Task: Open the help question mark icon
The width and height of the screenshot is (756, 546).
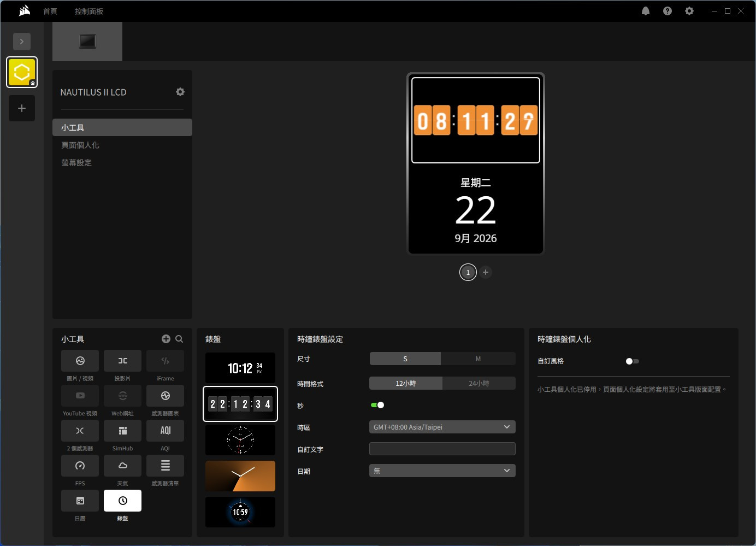Action: (x=668, y=11)
